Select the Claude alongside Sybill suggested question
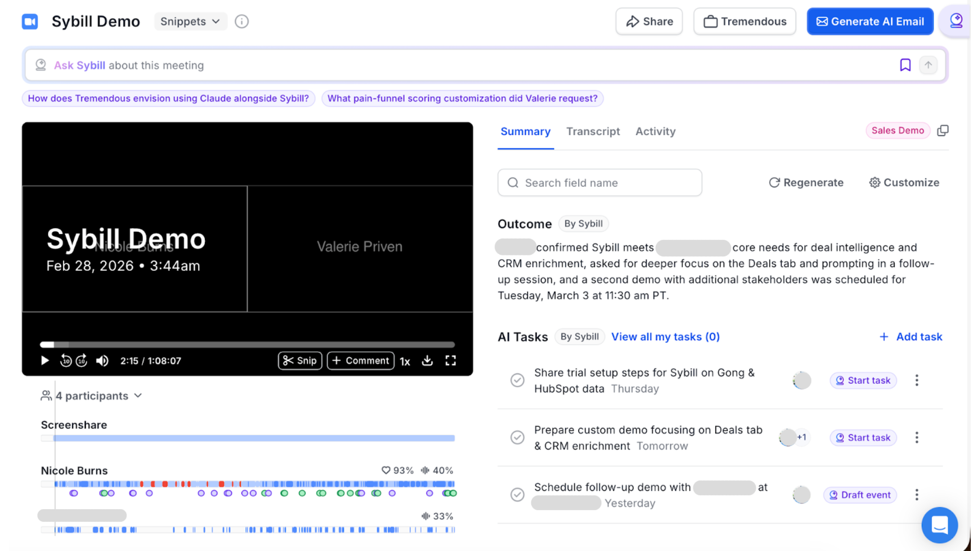The height and width of the screenshot is (551, 980). point(168,98)
